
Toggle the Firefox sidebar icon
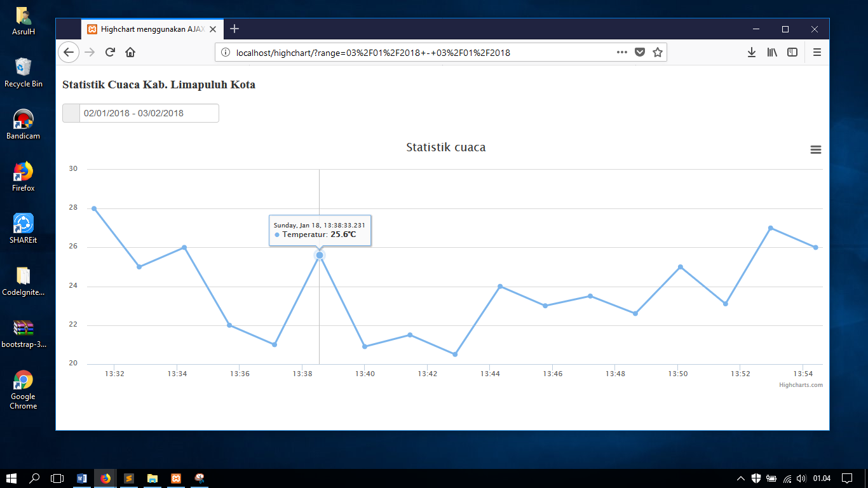coord(792,52)
